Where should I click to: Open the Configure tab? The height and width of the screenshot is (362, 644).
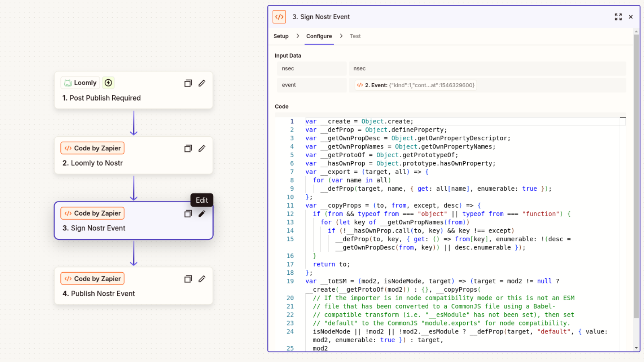coord(319,36)
